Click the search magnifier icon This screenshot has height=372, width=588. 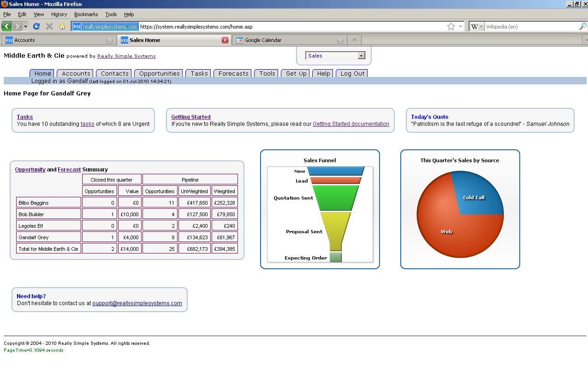click(583, 26)
